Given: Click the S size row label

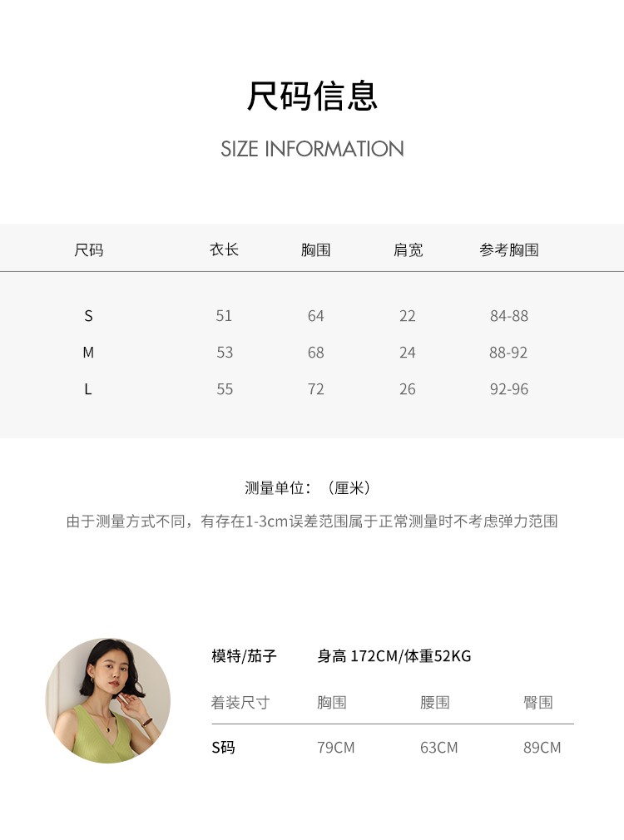Looking at the screenshot, I should coord(88,316).
